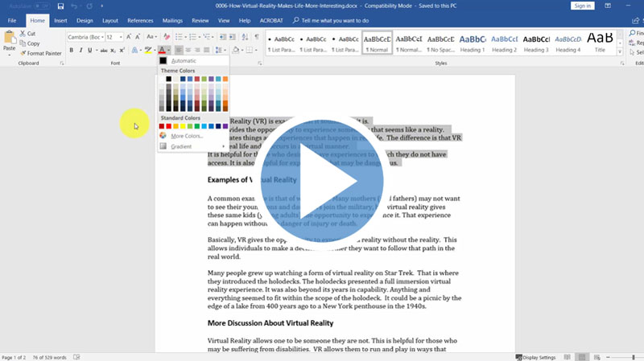The width and height of the screenshot is (644, 361).
Task: Toggle the AutoSave switch
Action: 39,6
